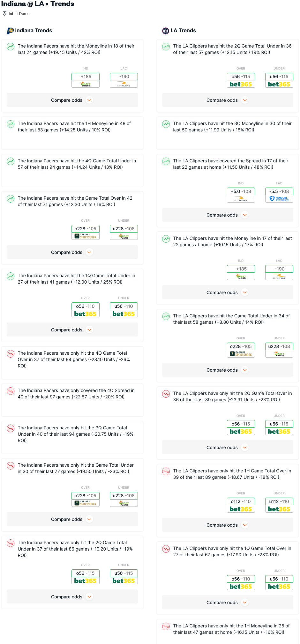Select the FanDuel Sportsbook logo under -5.5 spread

279,199
